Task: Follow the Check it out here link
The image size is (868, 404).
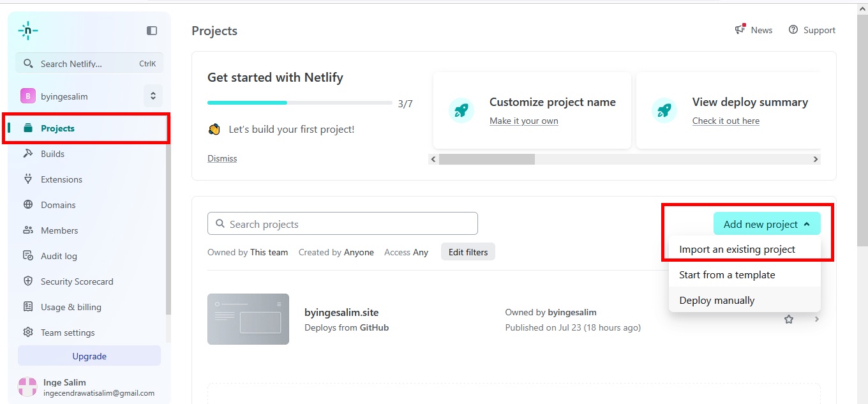Action: click(726, 120)
